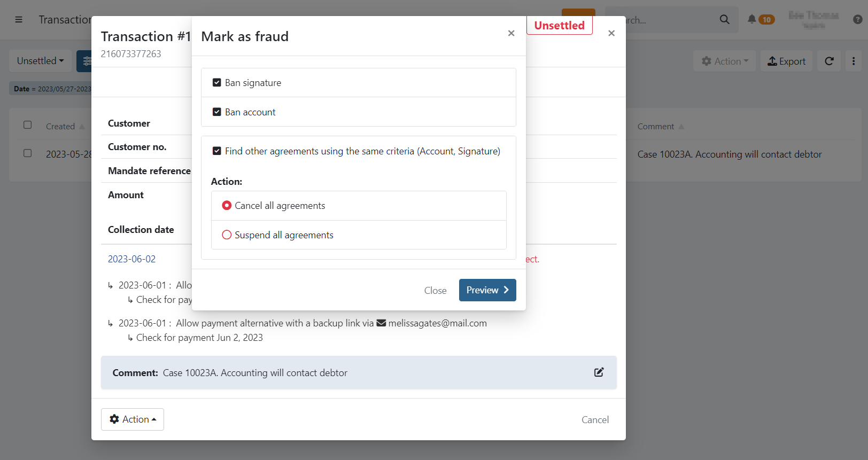This screenshot has width=868, height=460.
Task: Click the hamburger menu icon
Action: click(x=19, y=20)
